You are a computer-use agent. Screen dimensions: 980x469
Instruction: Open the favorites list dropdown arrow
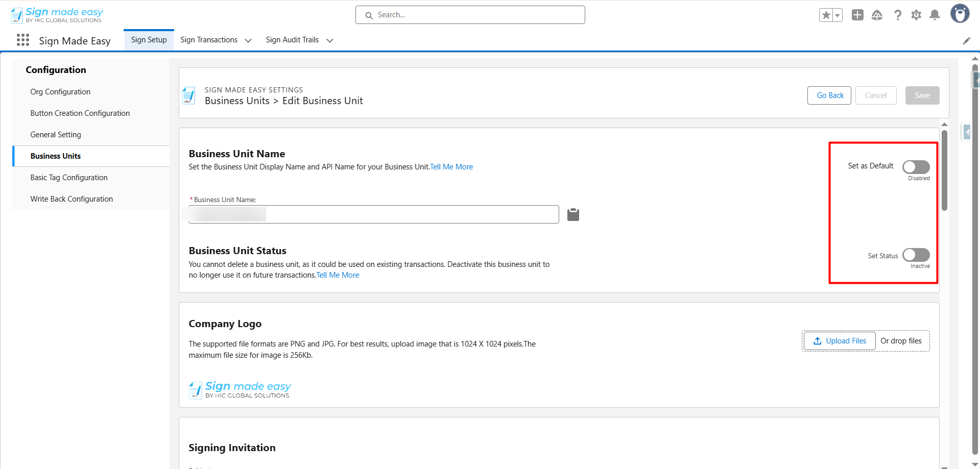[x=838, y=15]
